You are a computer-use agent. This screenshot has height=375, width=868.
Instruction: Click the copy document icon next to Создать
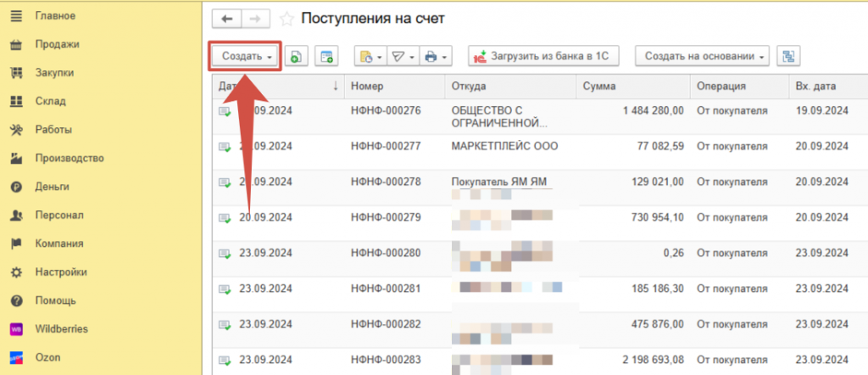(295, 57)
